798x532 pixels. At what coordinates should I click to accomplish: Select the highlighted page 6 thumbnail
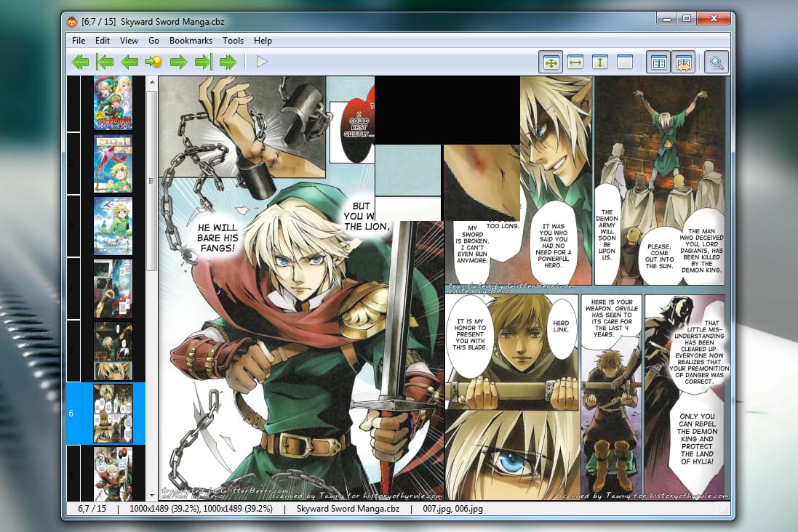tap(113, 414)
